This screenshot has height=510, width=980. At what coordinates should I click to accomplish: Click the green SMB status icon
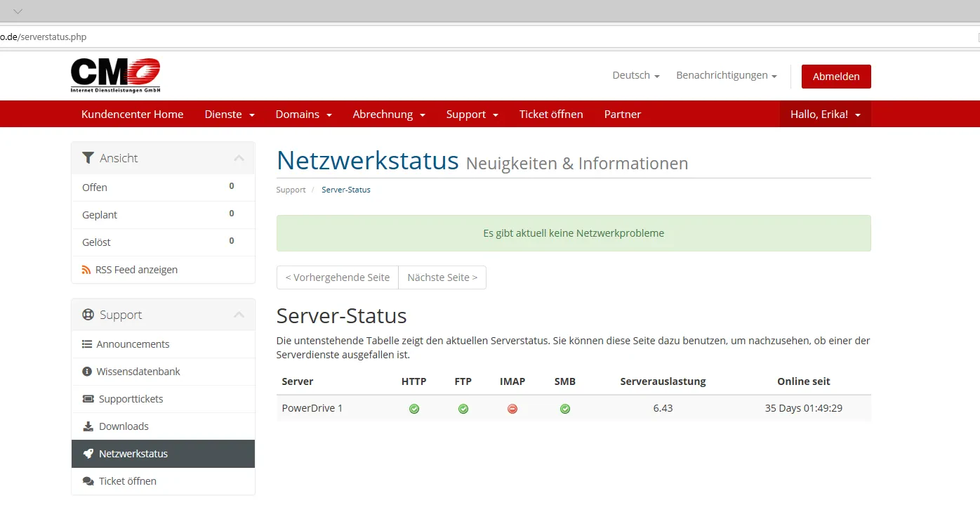click(x=565, y=409)
